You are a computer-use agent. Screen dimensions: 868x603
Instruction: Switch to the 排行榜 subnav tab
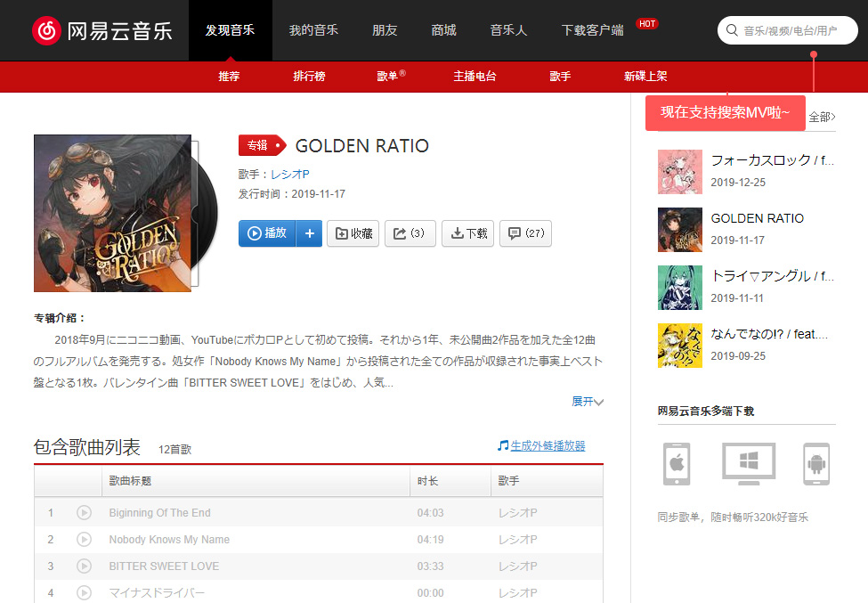[309, 77]
